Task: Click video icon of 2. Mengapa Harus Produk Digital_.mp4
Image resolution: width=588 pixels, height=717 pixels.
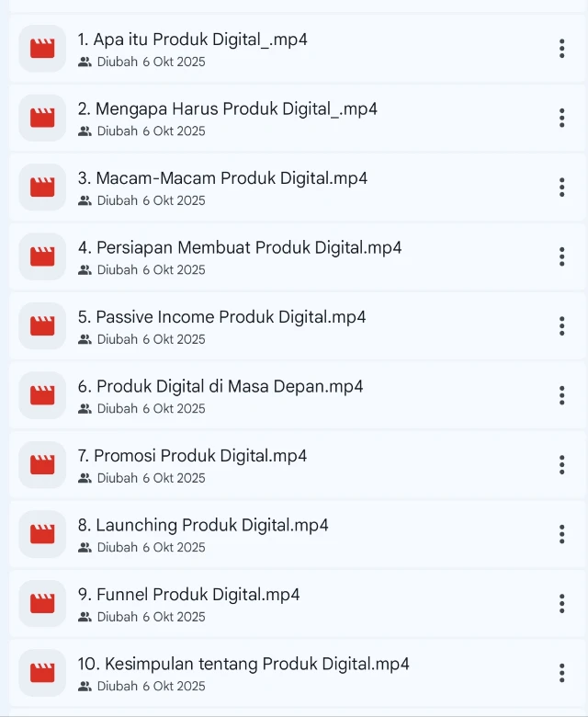Action: click(x=42, y=118)
